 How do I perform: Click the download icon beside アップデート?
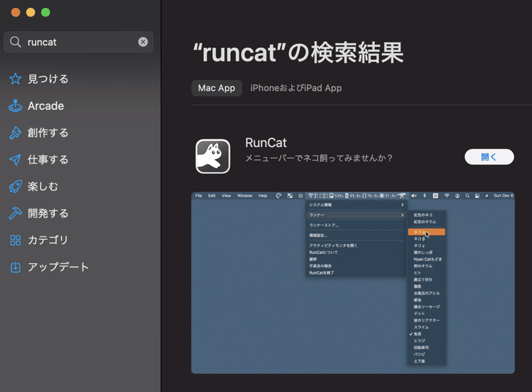pyautogui.click(x=15, y=267)
